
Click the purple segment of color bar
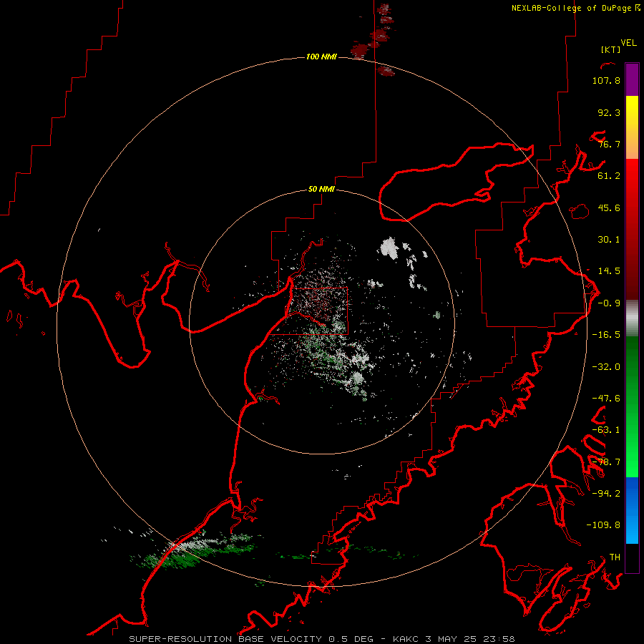tap(632, 79)
